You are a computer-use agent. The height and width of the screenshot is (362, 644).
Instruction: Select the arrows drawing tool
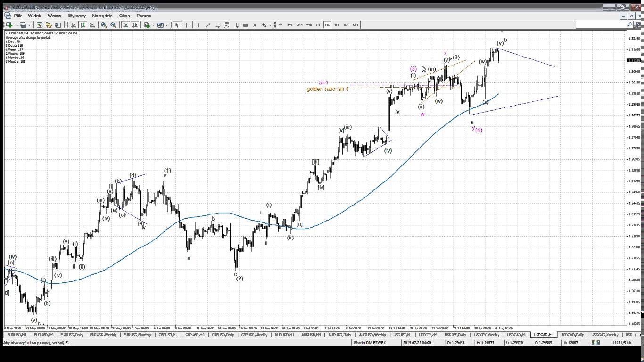[264, 25]
